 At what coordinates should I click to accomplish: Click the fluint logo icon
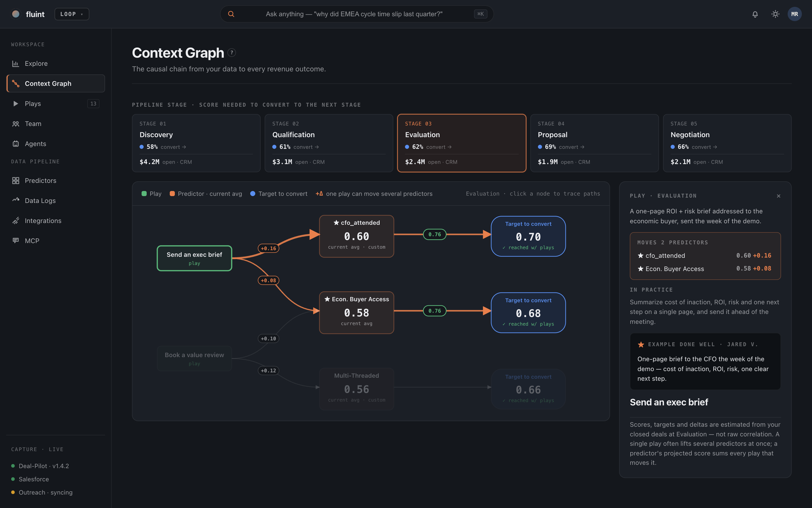coord(15,14)
